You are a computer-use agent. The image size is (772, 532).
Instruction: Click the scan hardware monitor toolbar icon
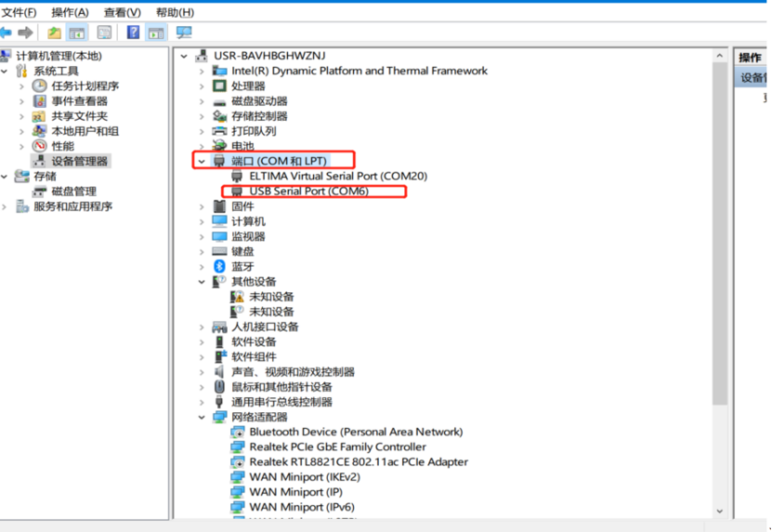[x=184, y=32]
